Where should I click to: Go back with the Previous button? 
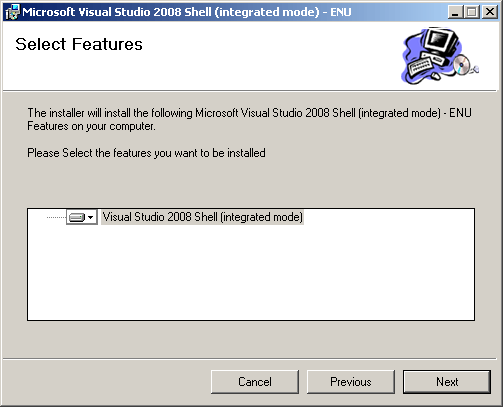(x=351, y=382)
